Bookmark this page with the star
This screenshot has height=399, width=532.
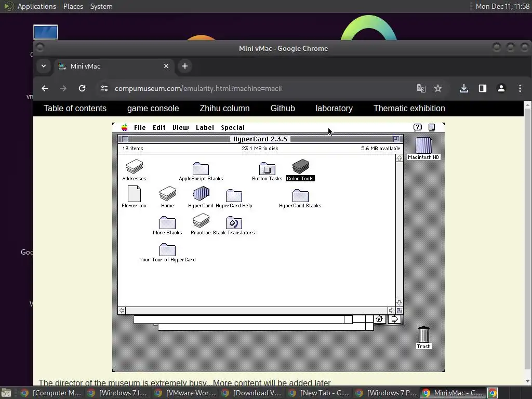click(x=438, y=88)
